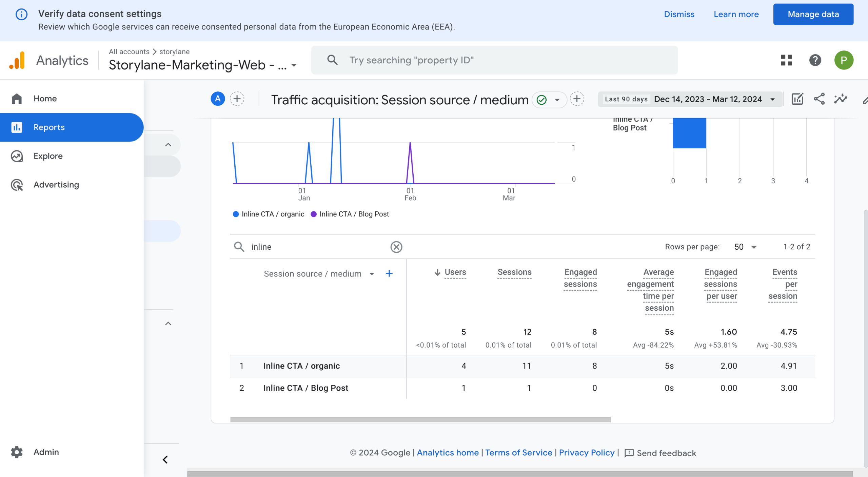868x477 pixels.
Task: Open the customize report edit icon
Action: click(797, 99)
